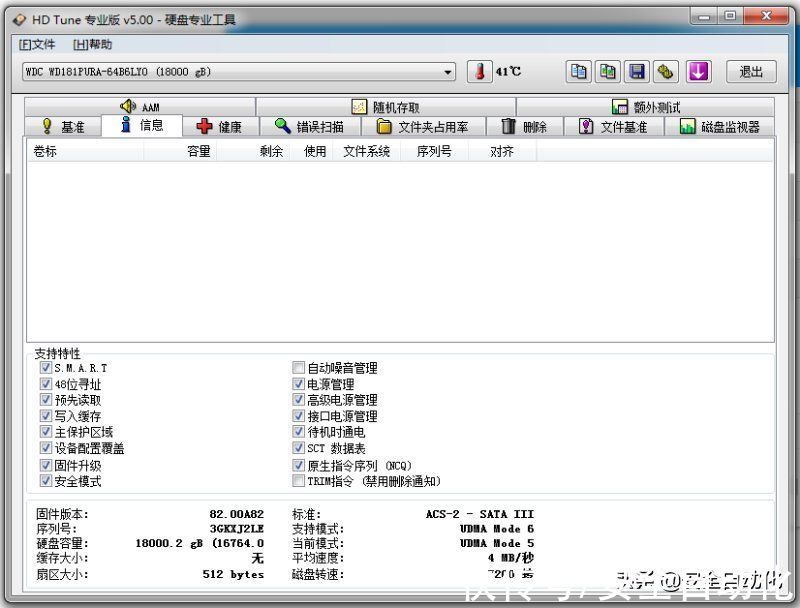The height and width of the screenshot is (608, 800).
Task: Toggle the 主保护区域 checkbox
Action: (x=46, y=432)
